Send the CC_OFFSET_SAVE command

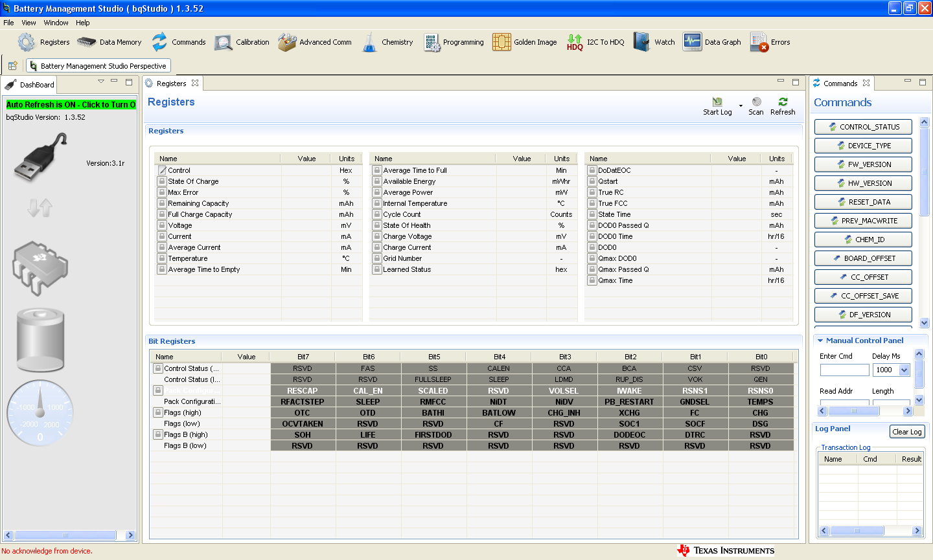863,296
